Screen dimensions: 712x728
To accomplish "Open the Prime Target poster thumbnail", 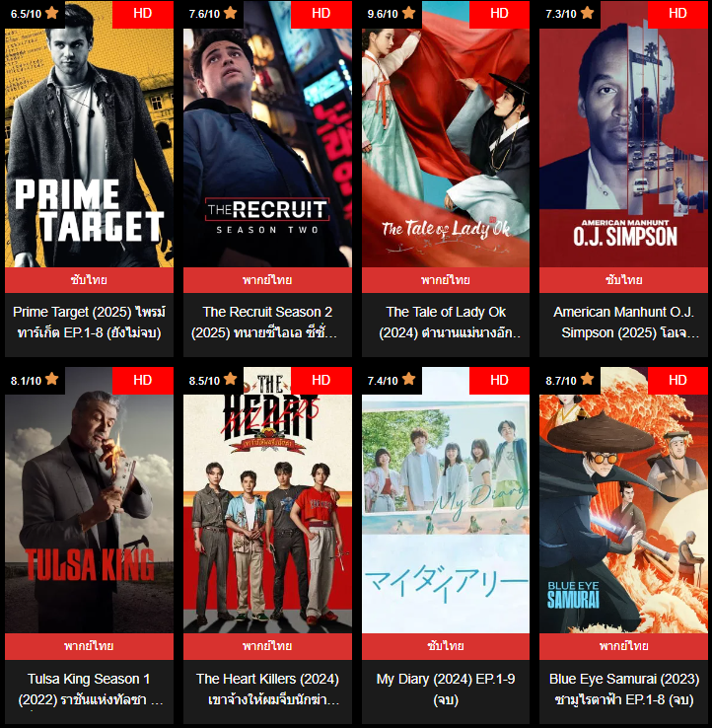I will [89, 134].
